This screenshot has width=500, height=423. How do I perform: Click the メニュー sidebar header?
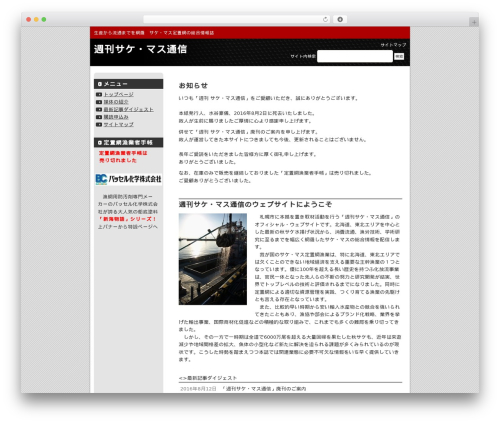tap(128, 84)
